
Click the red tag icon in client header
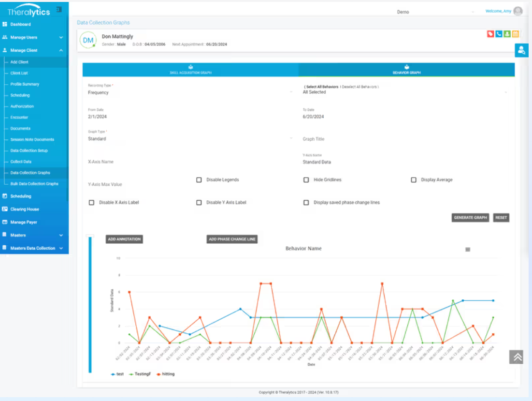(x=490, y=33)
